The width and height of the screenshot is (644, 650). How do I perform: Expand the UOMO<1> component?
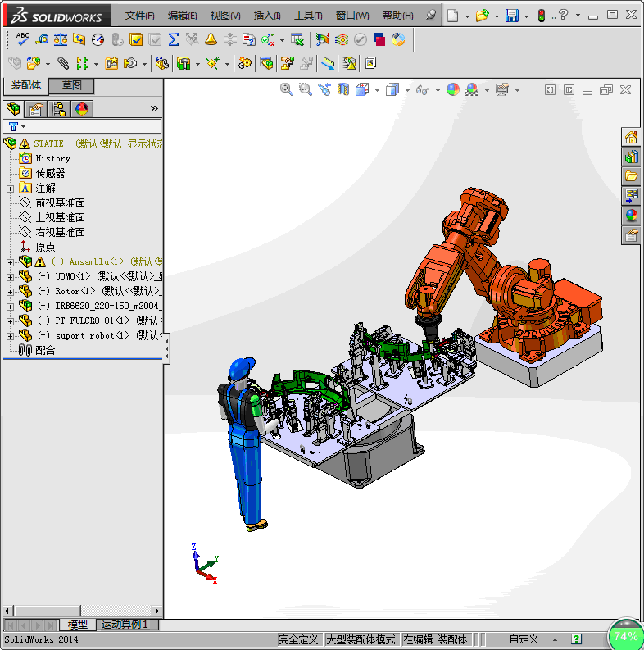[x=10, y=277]
